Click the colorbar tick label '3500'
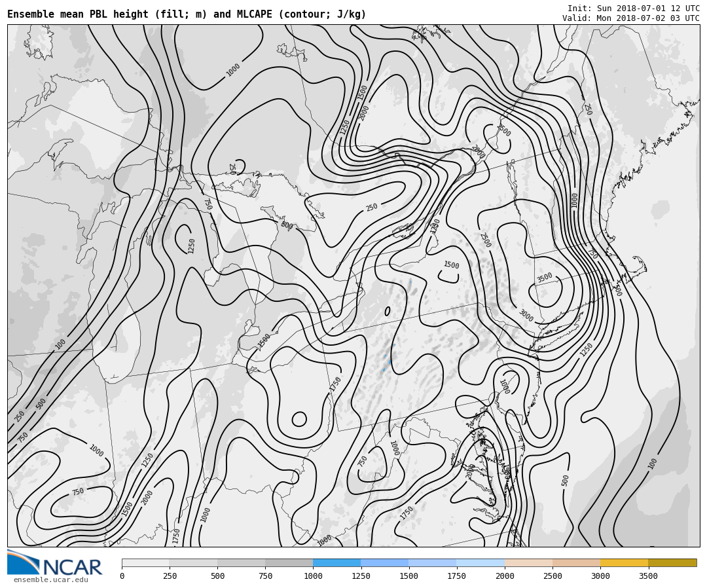This screenshot has width=707, height=588. [648, 576]
